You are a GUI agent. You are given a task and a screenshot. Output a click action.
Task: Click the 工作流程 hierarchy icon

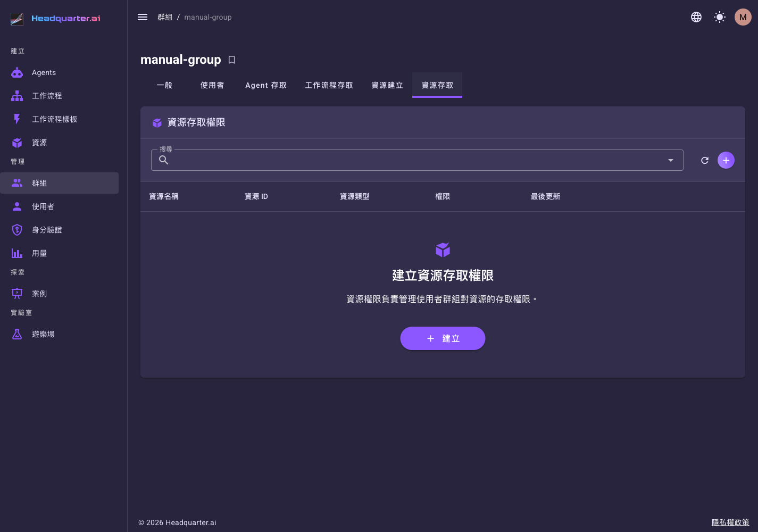17,96
